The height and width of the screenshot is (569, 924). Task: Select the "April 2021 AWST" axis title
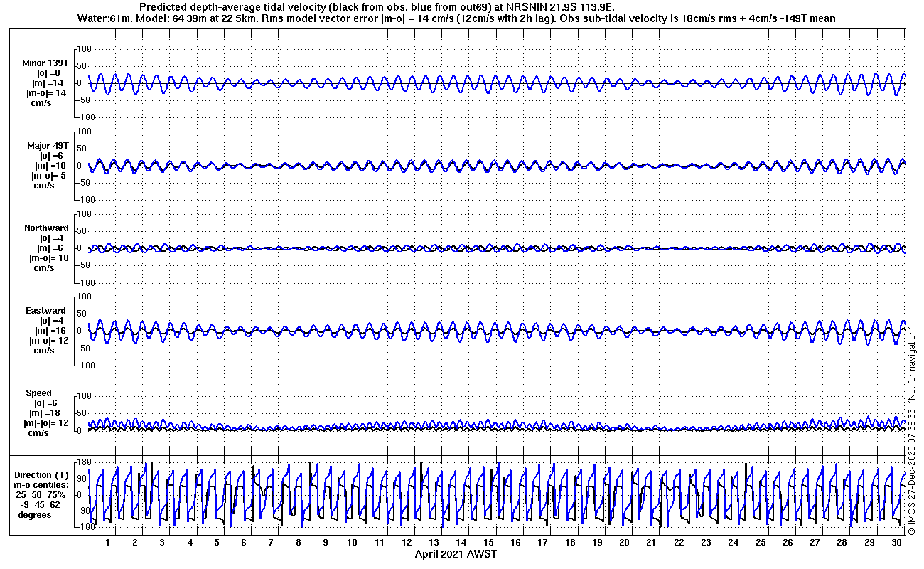[456, 554]
